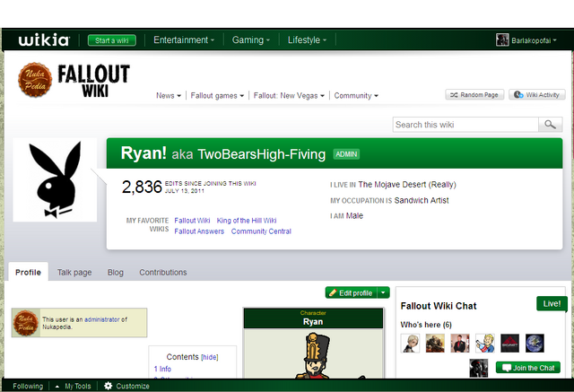Click the Join the Chat button
This screenshot has height=392, width=574.
(528, 368)
